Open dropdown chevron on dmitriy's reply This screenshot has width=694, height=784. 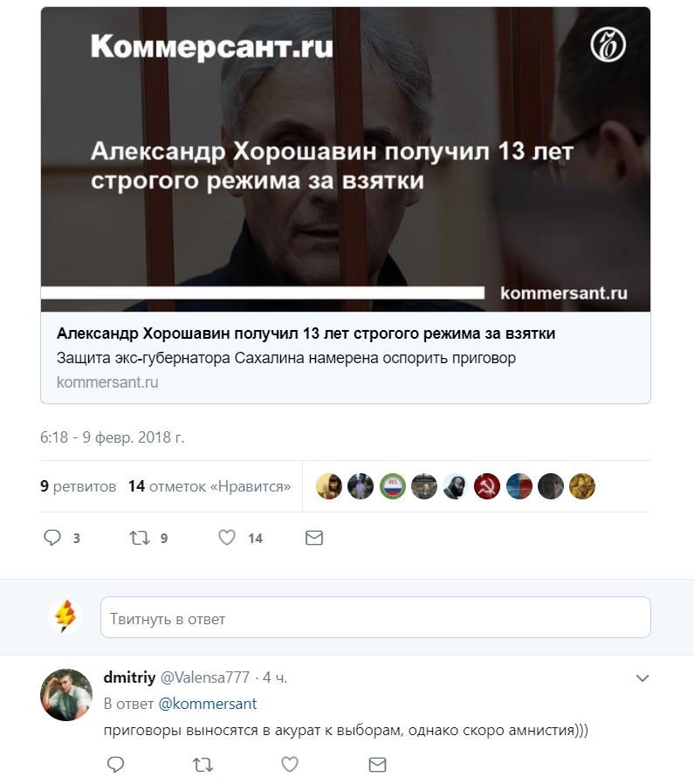(642, 678)
